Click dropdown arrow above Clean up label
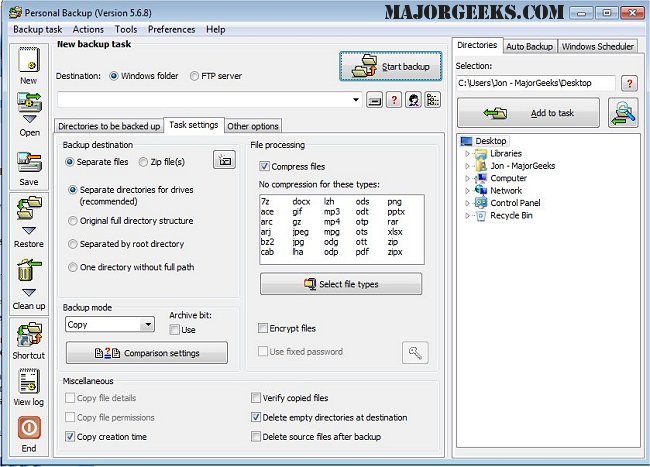The image size is (650, 467). [29, 293]
